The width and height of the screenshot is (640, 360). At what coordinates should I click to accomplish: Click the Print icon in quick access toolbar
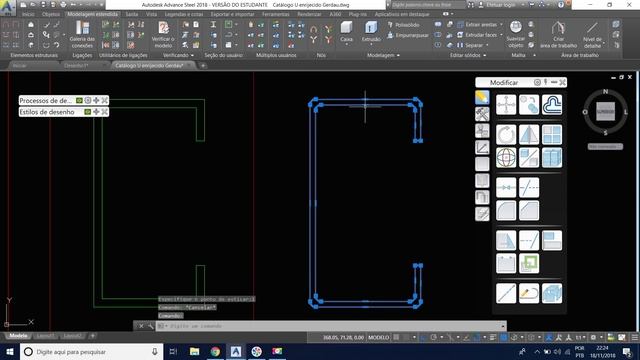[x=63, y=5]
